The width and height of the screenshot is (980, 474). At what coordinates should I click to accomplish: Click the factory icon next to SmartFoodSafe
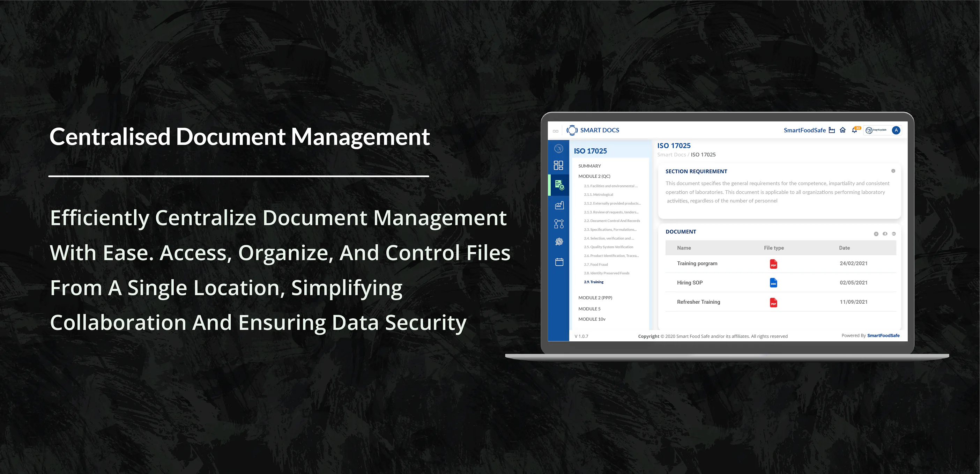(x=832, y=130)
